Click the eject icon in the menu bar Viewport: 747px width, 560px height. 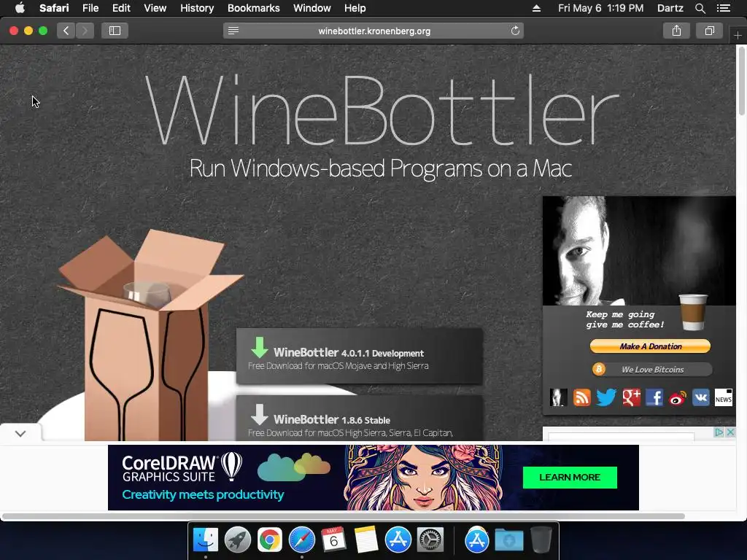(536, 8)
